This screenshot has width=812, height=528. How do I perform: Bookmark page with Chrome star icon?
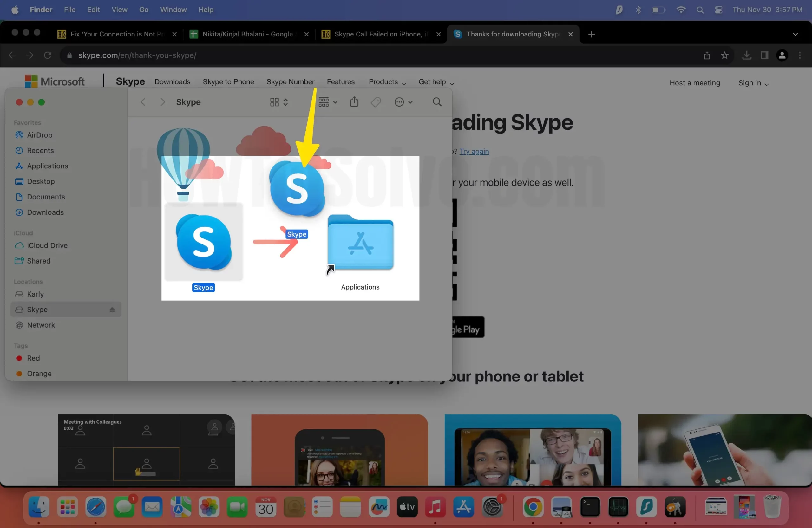[x=725, y=55]
